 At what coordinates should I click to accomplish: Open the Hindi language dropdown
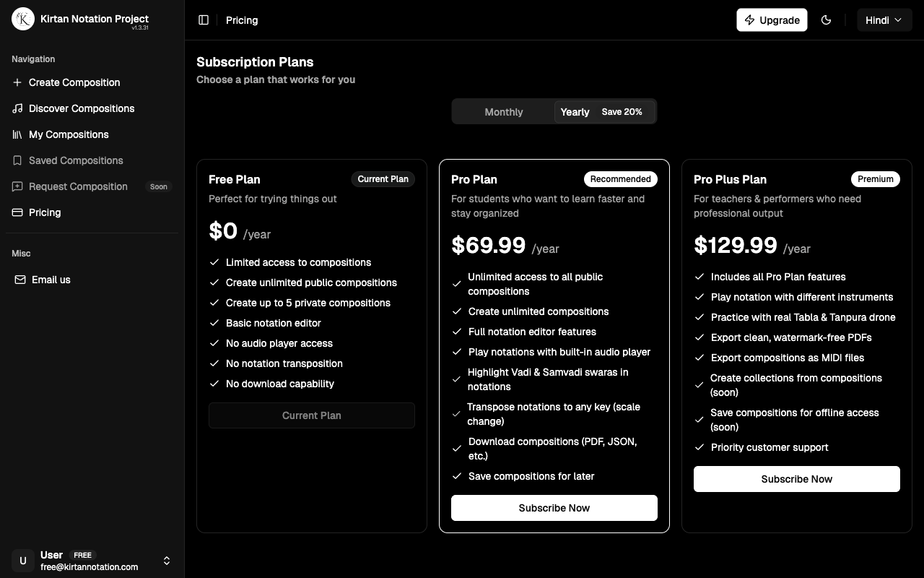(884, 20)
